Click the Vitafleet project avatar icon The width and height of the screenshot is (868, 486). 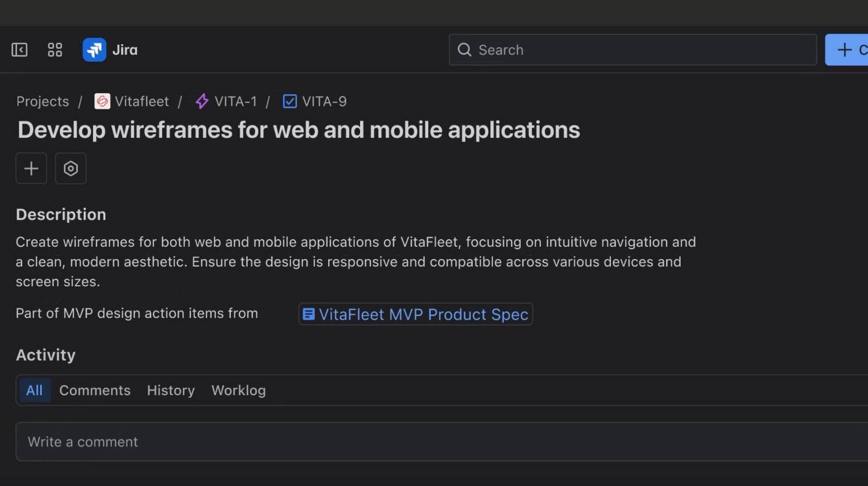(102, 101)
